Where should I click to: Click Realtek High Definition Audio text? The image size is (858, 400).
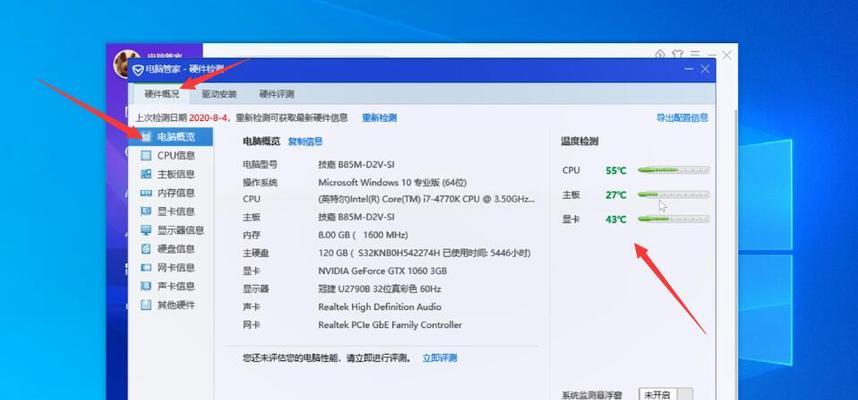tap(379, 307)
